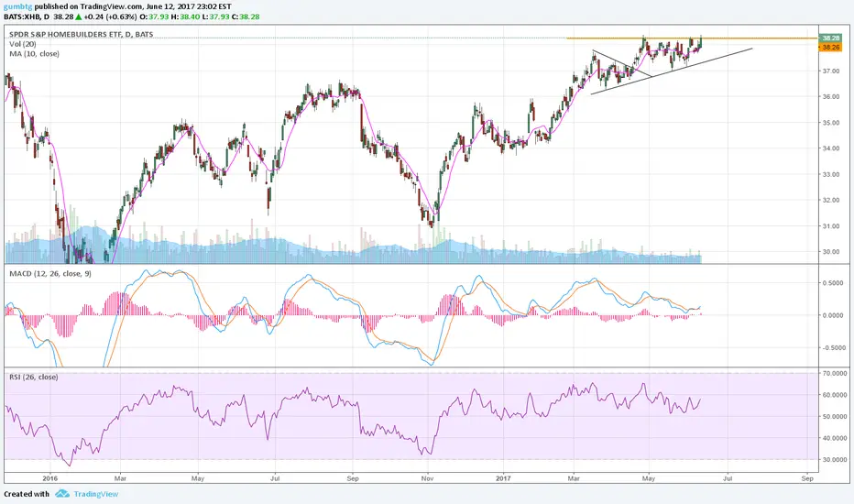
Task: Click the O:37.93 open value
Action: [152, 16]
